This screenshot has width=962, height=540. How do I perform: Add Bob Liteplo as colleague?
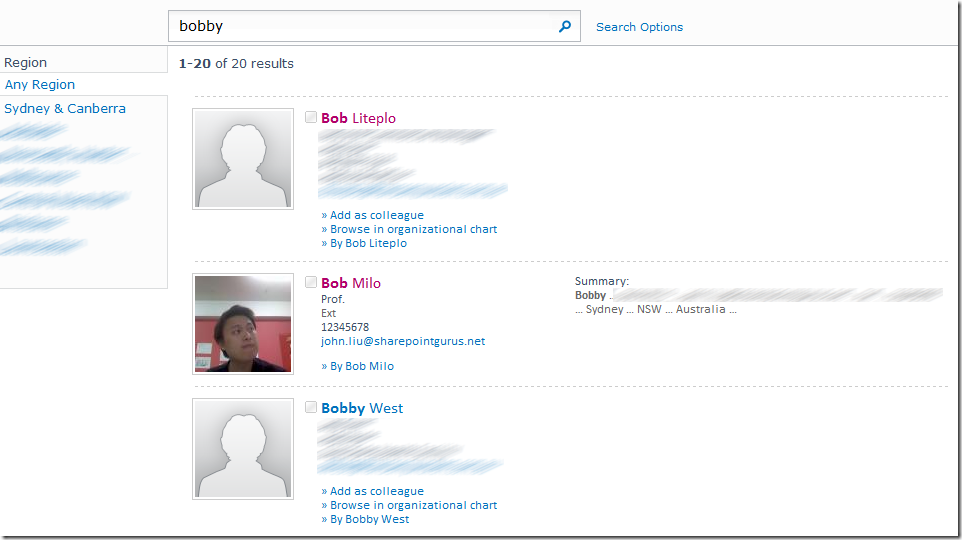point(376,215)
